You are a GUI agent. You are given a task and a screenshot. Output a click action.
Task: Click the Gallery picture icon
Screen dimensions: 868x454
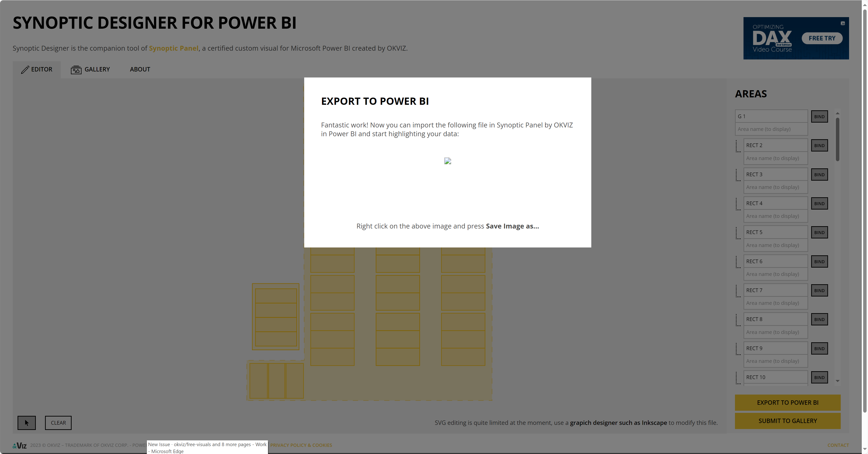coord(76,69)
